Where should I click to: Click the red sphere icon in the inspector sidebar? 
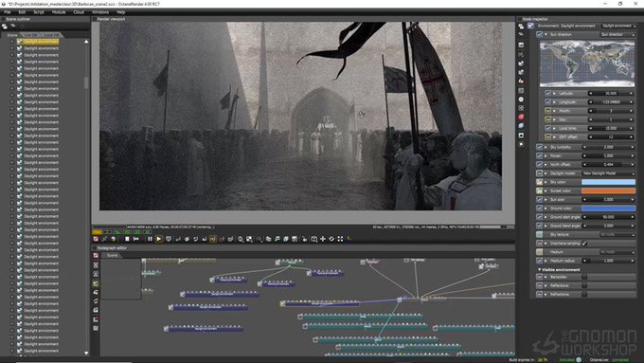521,118
